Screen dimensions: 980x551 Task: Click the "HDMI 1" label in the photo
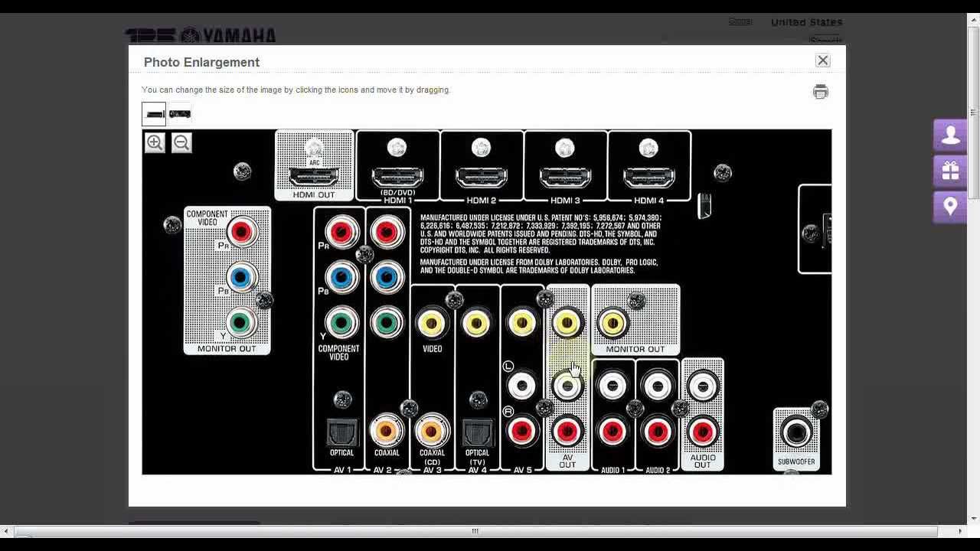[397, 201]
